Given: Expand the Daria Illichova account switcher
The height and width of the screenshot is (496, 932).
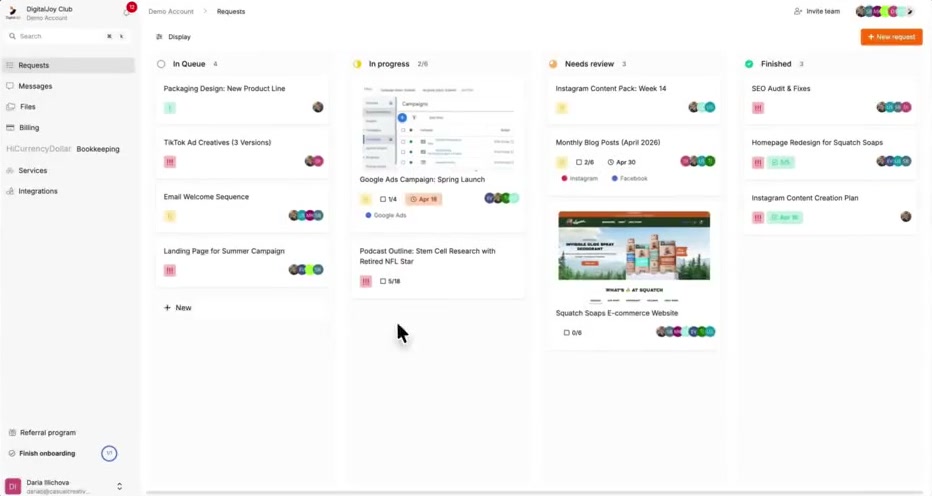Looking at the screenshot, I should coord(119,486).
